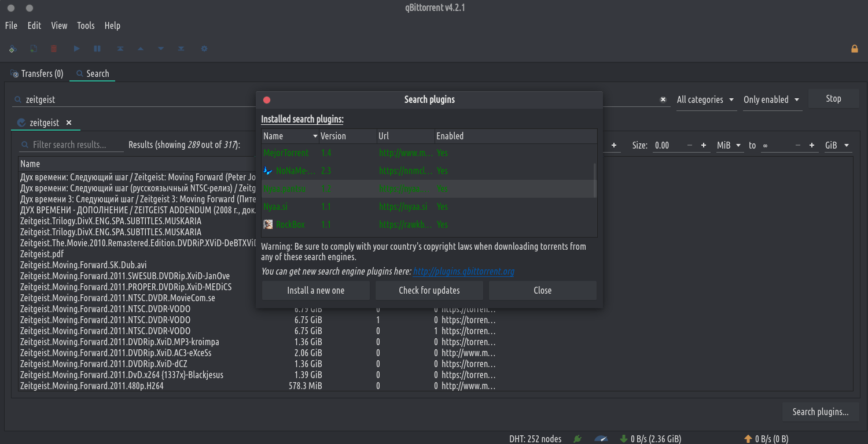The height and width of the screenshot is (444, 868).
Task: Click the NoNaMe plugin butterfly icon
Action: pyautogui.click(x=268, y=171)
